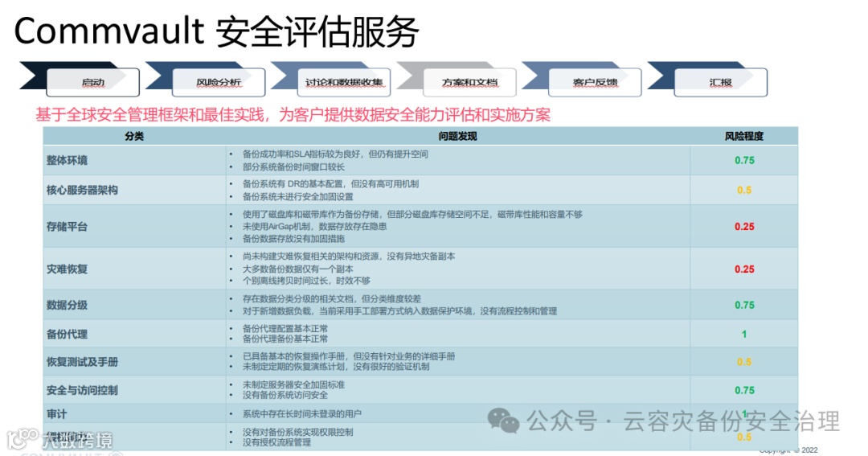Click the 启动 step box
This screenshot has width=868, height=456.
[93, 82]
